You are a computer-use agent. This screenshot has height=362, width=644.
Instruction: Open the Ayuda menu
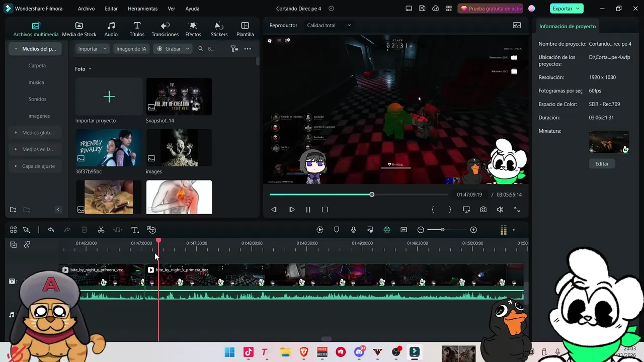[x=192, y=9]
